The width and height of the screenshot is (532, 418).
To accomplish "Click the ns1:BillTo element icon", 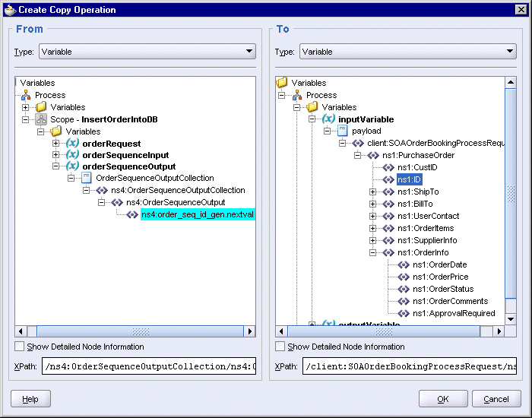I will tap(388, 204).
